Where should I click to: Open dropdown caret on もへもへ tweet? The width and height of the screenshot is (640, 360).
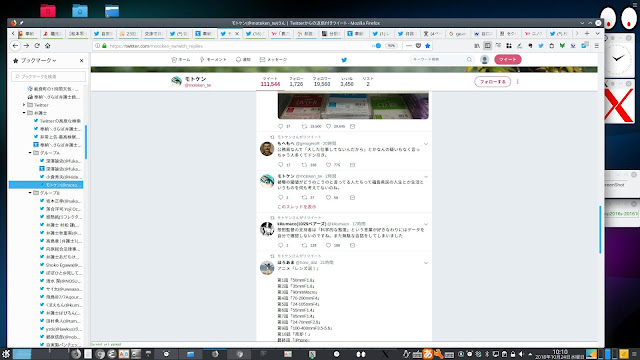click(x=426, y=144)
